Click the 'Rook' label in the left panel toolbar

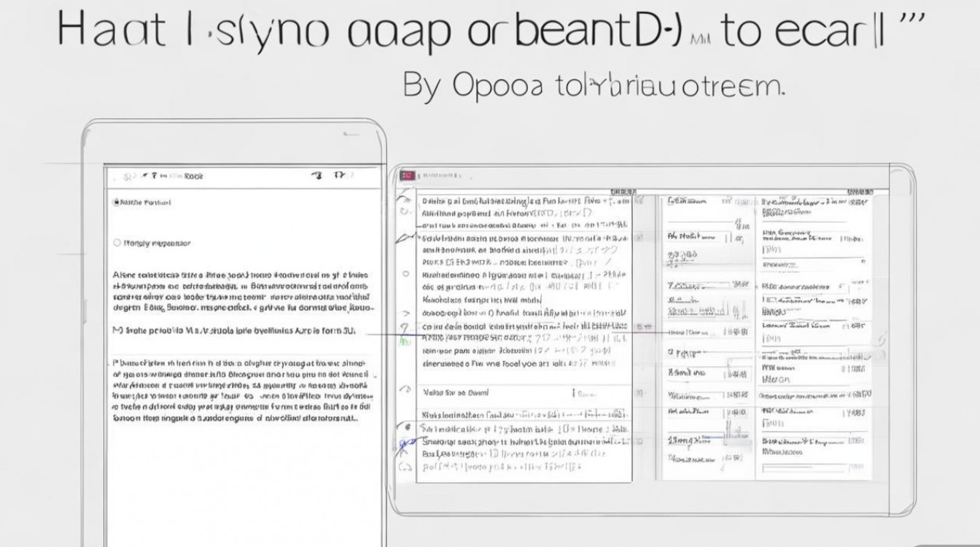pyautogui.click(x=193, y=176)
